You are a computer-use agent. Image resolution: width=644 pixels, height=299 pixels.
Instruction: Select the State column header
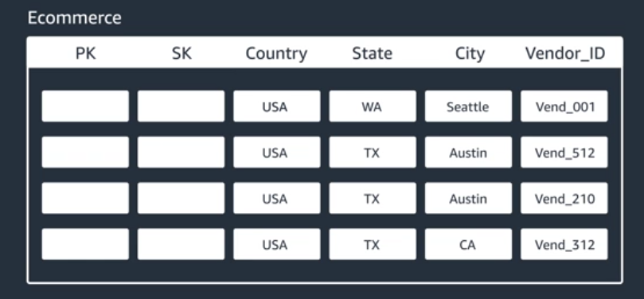[372, 53]
